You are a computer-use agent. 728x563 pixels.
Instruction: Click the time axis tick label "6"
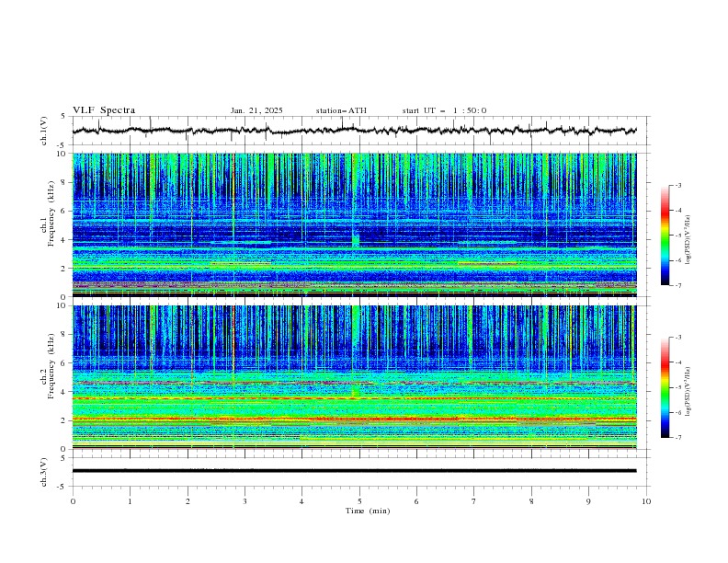tap(416, 501)
